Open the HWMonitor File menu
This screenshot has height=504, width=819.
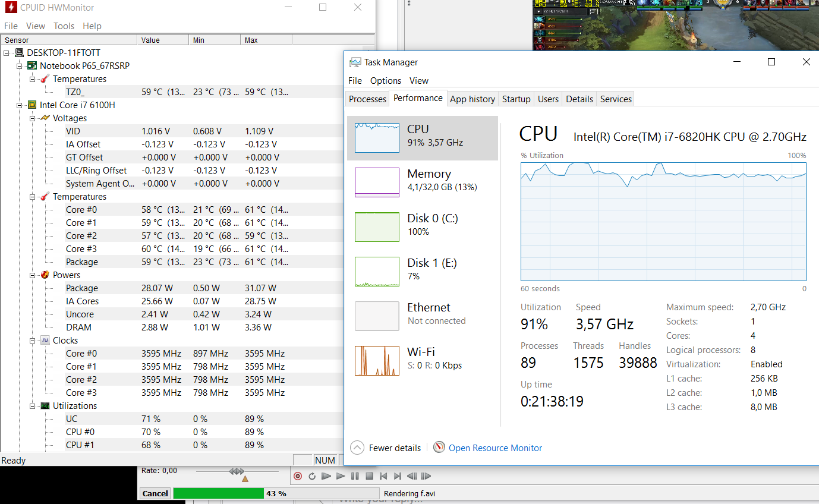coord(11,26)
